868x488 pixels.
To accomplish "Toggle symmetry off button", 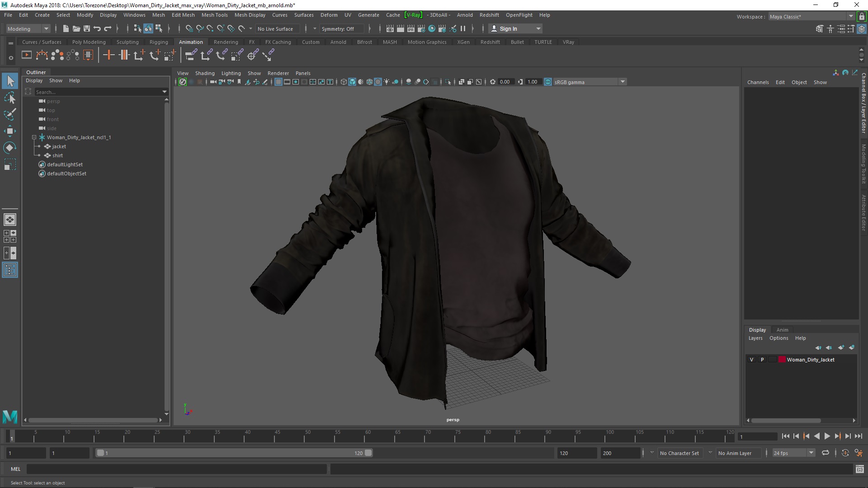I will pos(337,28).
